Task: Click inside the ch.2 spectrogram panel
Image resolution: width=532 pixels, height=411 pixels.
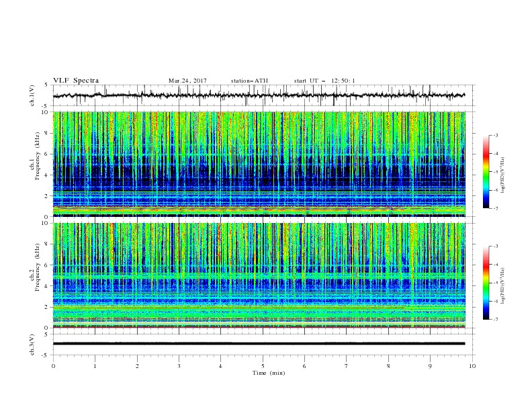Action: (x=259, y=275)
